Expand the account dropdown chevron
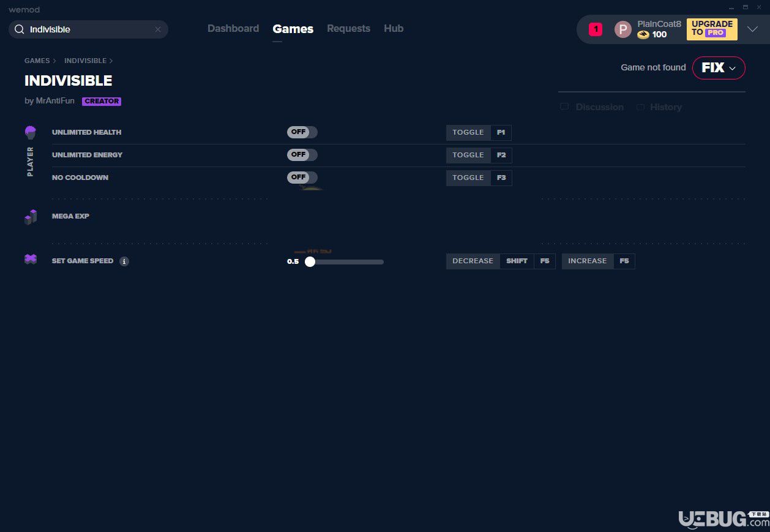This screenshot has width=770, height=532. (x=753, y=29)
